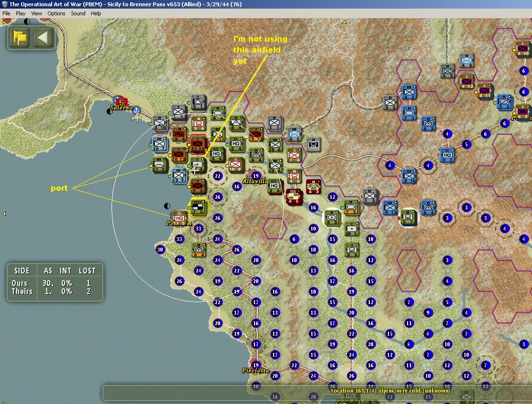532x404 pixels.
Task: Select the green regiment rated 11-2
Action: 158,165
